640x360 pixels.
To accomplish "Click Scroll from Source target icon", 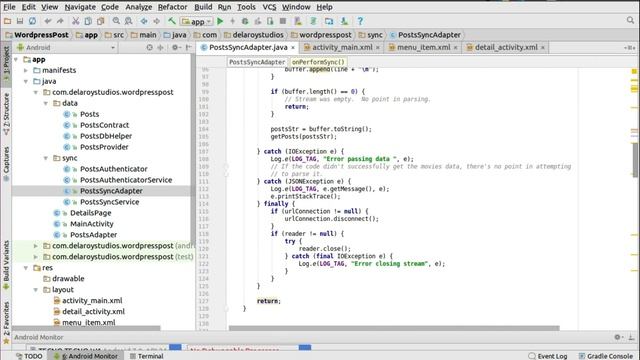I will [x=149, y=47].
